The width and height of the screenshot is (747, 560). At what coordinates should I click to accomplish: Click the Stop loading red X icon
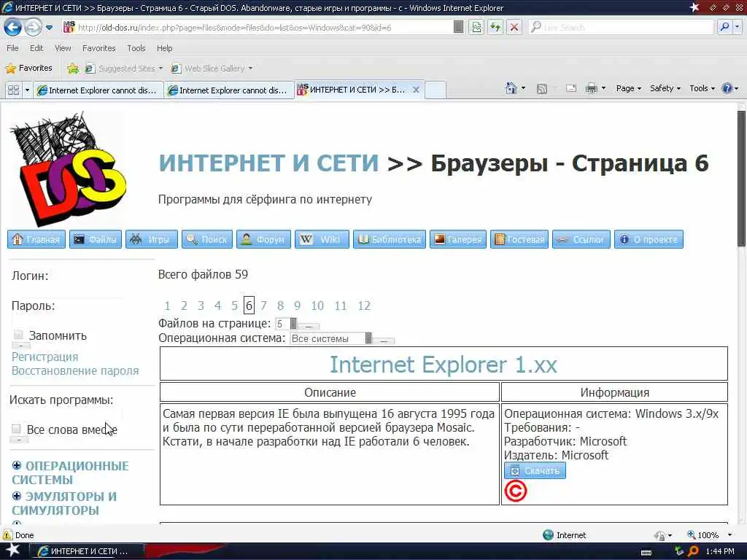514,28
